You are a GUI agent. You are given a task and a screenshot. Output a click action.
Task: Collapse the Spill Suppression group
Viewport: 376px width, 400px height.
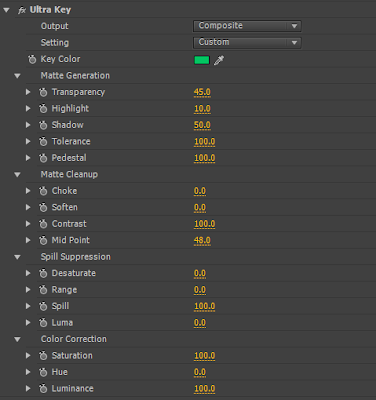[17, 257]
